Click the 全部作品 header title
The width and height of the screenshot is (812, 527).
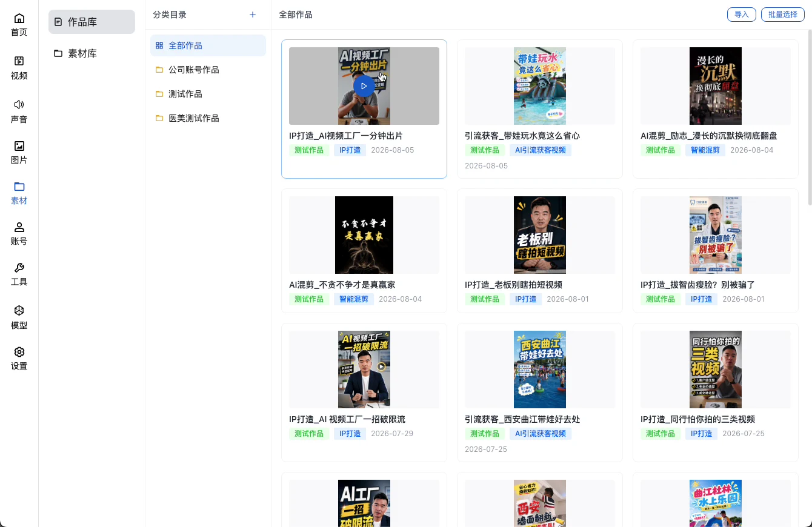(x=296, y=15)
